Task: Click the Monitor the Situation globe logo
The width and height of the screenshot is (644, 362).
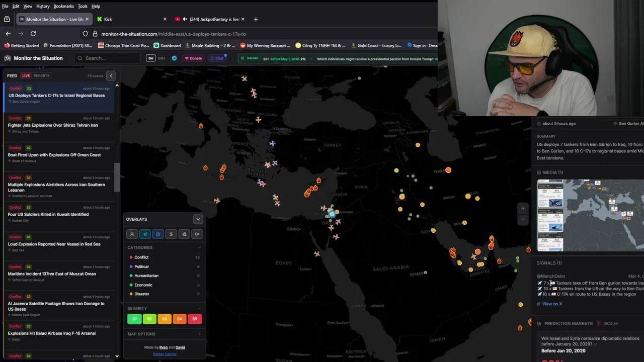Action: (8, 58)
